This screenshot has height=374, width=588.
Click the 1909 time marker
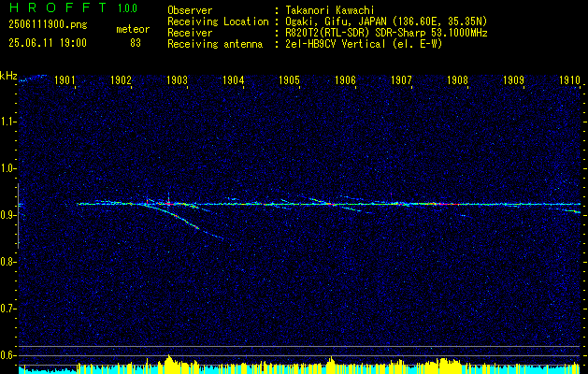(513, 79)
